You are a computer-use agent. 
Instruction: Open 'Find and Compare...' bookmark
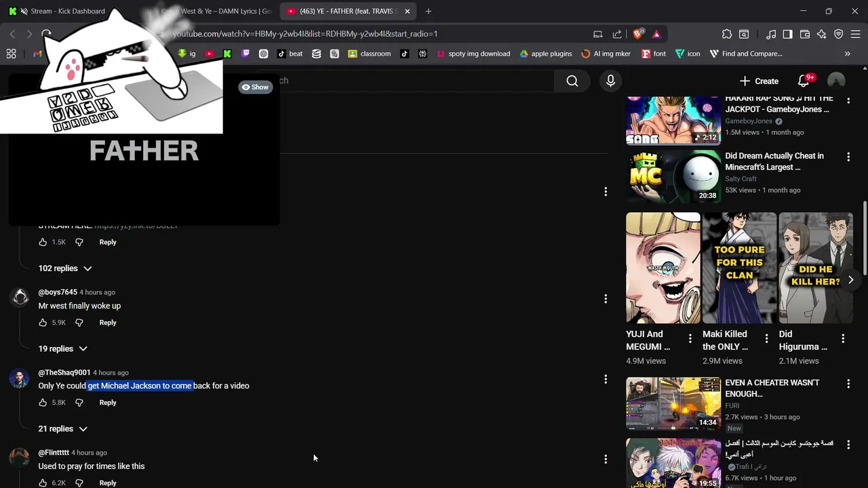click(745, 54)
